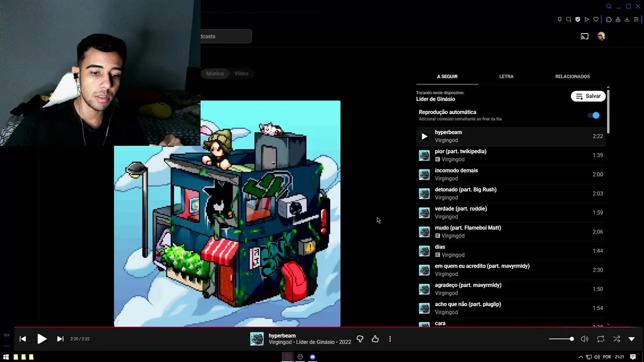Click the POR language indicator in tray
The image size is (644, 362).
607,357
